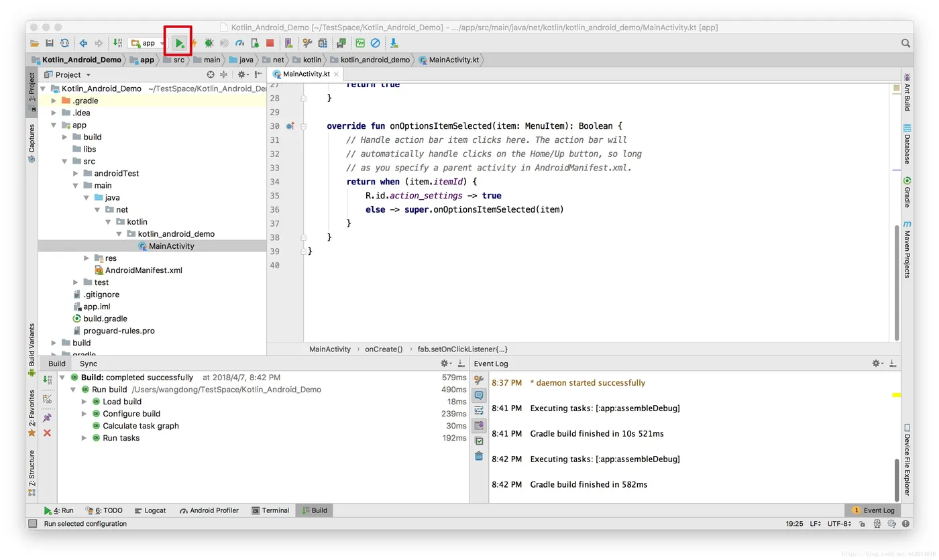
Task: Click the Profile app gauge icon
Action: [x=239, y=43]
